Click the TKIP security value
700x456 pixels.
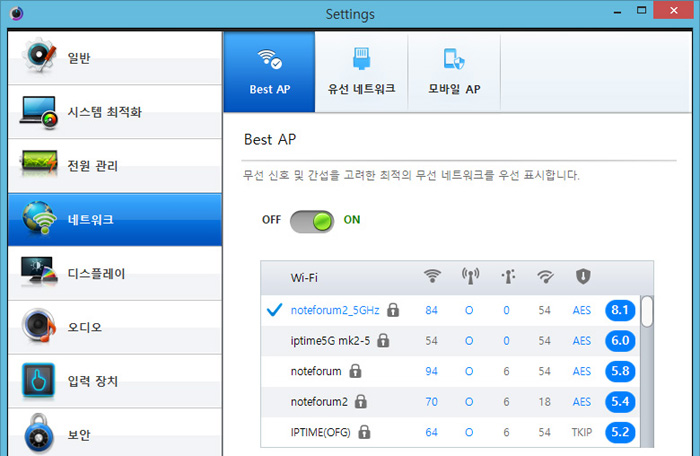coord(582,432)
